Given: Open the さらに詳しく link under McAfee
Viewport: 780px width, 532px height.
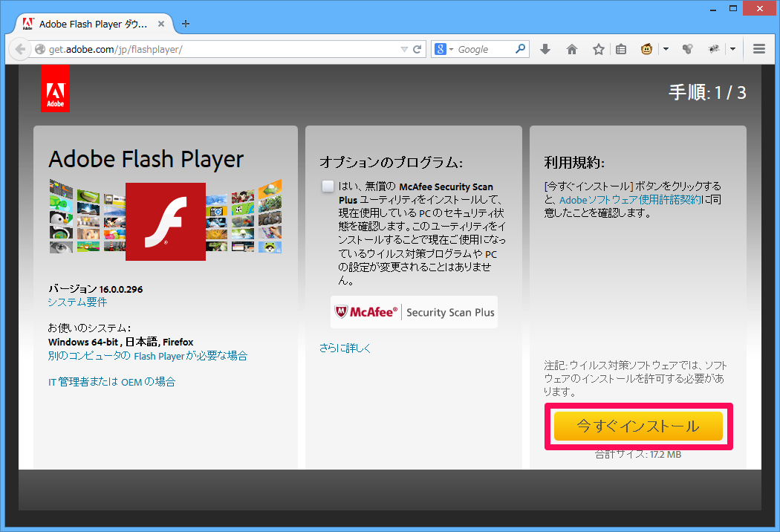Looking at the screenshot, I should (x=345, y=348).
